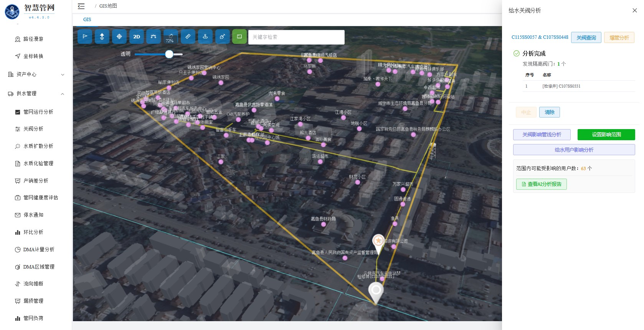Image resolution: width=644 pixels, height=330 pixels.
Task: Open 流向推断 menu item
Action: pos(33,284)
